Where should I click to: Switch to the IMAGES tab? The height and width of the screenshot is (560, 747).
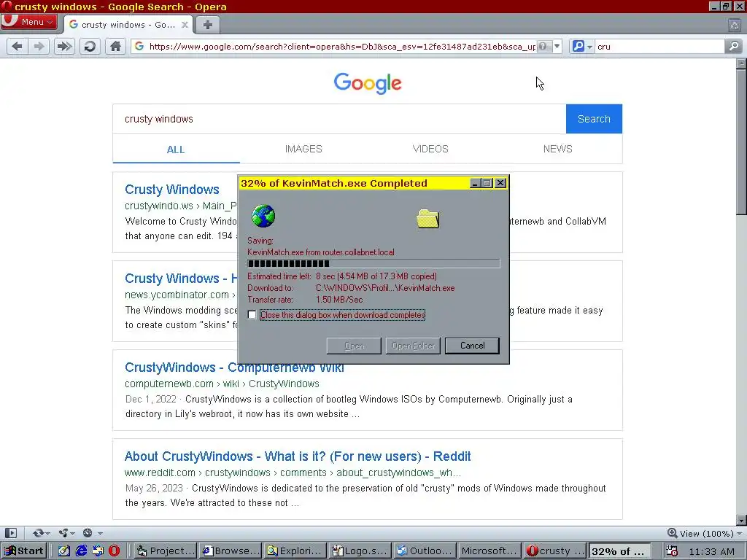pyautogui.click(x=303, y=149)
